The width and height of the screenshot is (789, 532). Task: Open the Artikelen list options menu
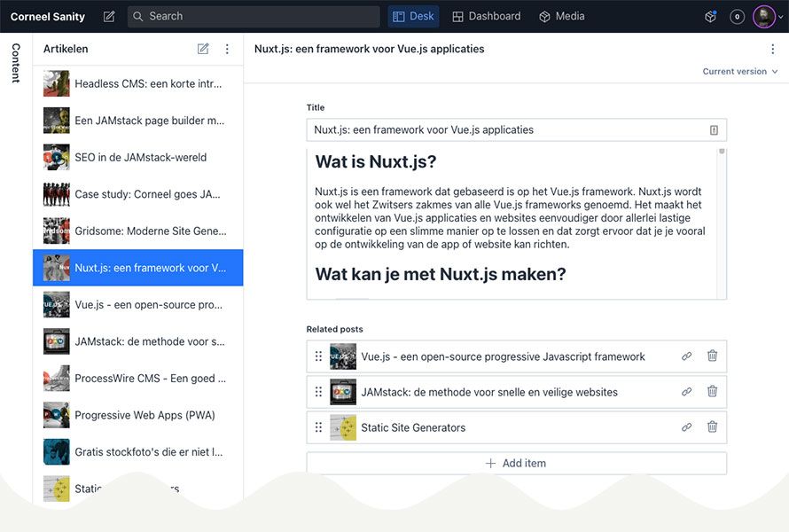tap(227, 49)
